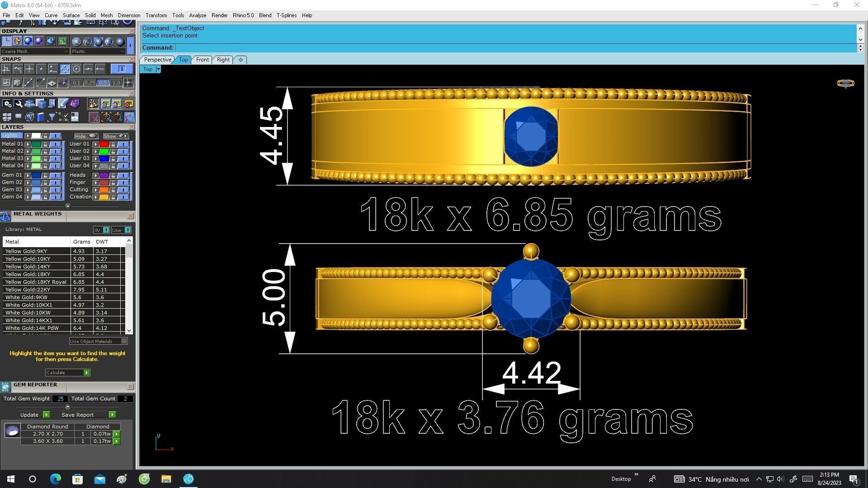
Task: Expand Cutting layer arrow
Action: 95,190
